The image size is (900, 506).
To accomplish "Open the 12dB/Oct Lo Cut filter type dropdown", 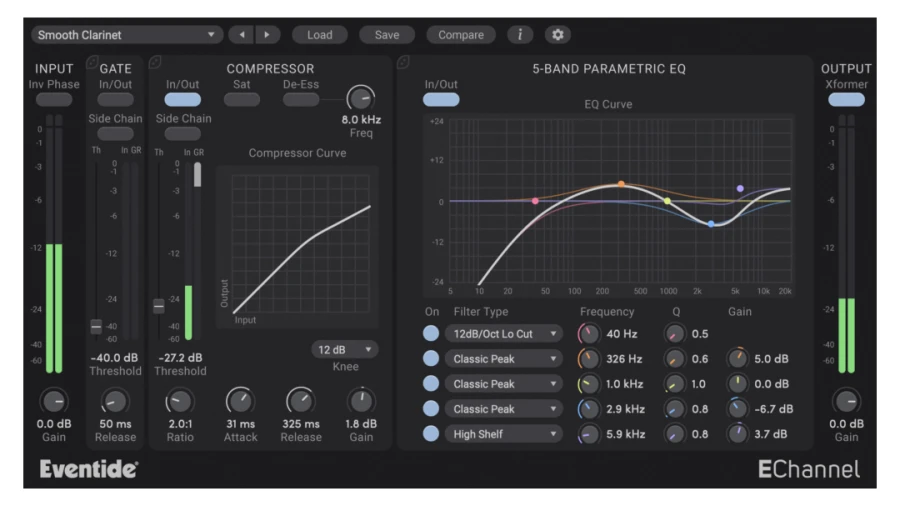I will [x=503, y=334].
